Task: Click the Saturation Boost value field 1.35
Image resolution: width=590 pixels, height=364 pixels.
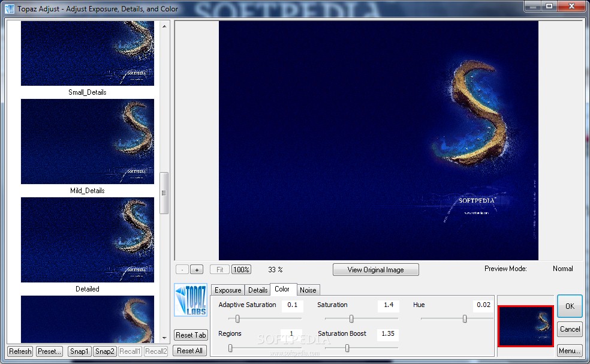Action: click(x=388, y=333)
